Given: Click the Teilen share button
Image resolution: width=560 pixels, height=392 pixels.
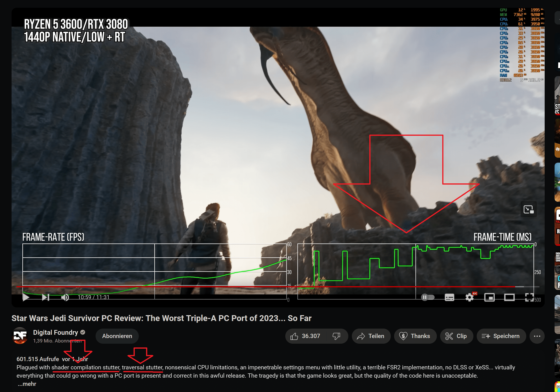Looking at the screenshot, I should pyautogui.click(x=371, y=336).
